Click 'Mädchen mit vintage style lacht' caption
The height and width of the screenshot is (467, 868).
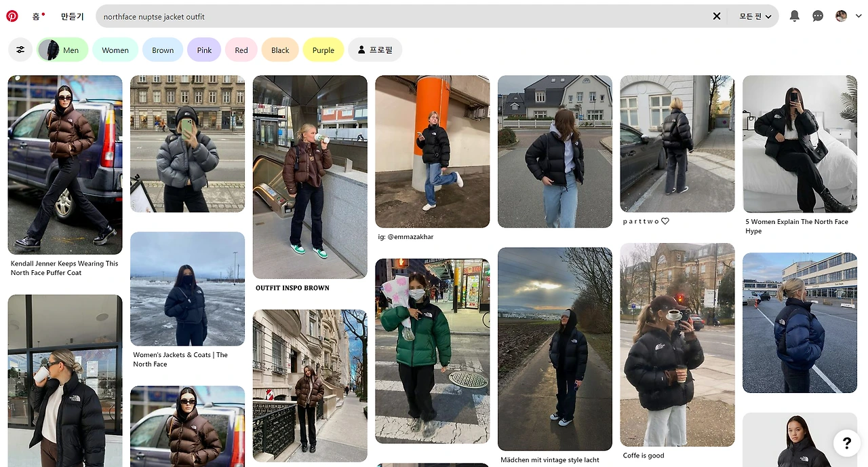coord(550,460)
